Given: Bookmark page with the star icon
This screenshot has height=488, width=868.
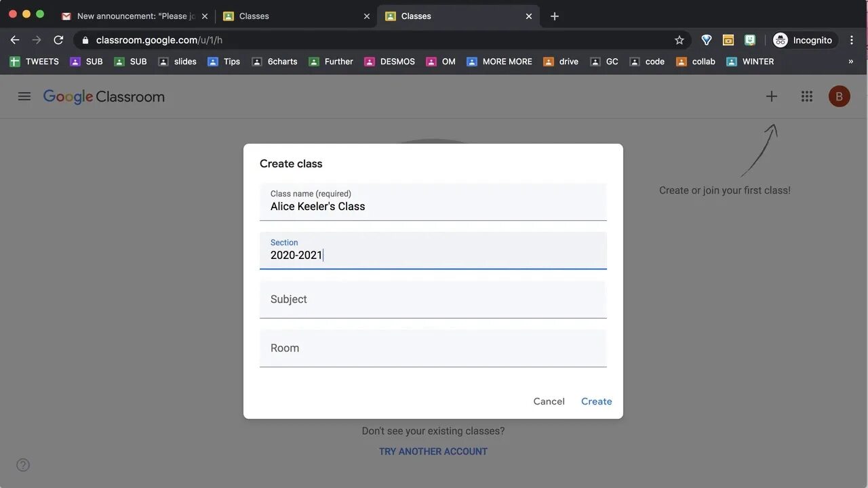Looking at the screenshot, I should (679, 40).
